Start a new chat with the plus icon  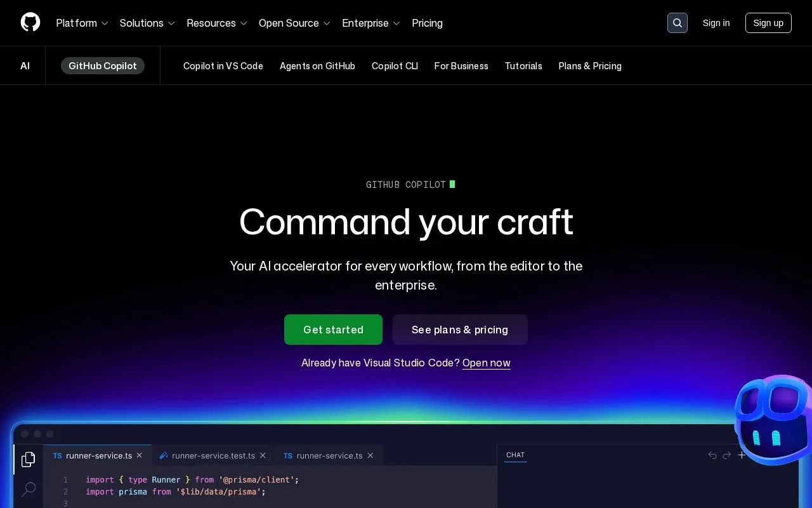(742, 455)
